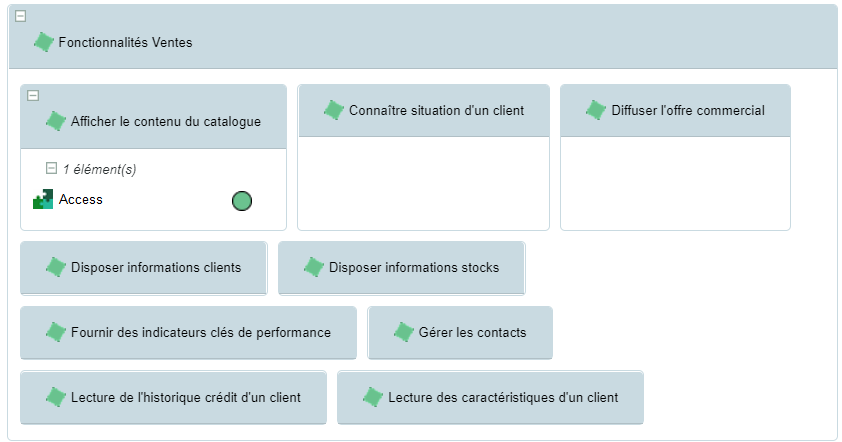This screenshot has width=842, height=442.
Task: Click the icon next to Connaître situation d'un client
Action: point(334,110)
